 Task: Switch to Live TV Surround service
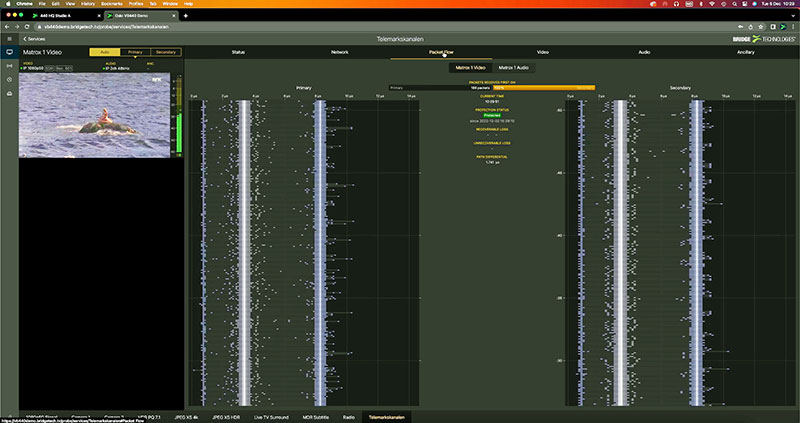[x=271, y=417]
